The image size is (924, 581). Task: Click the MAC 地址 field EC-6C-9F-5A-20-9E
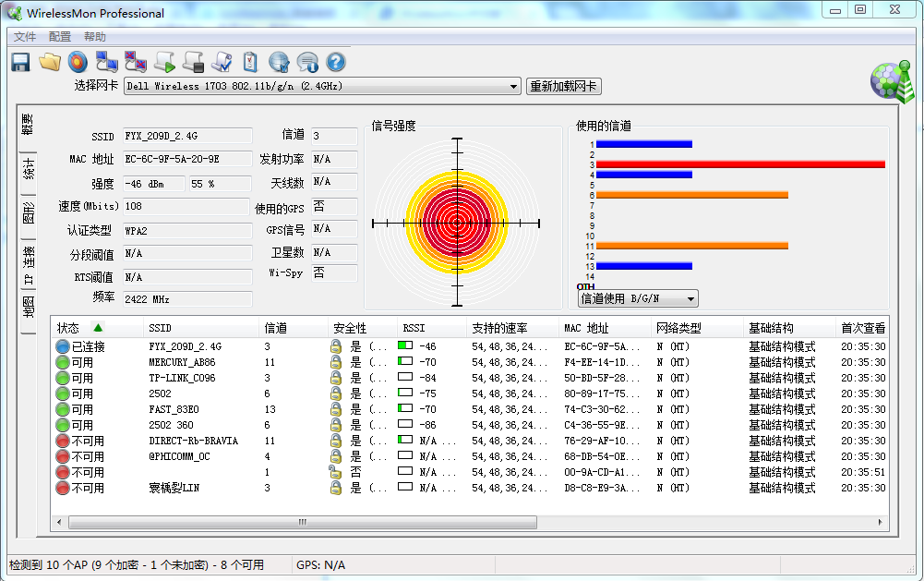click(x=187, y=159)
